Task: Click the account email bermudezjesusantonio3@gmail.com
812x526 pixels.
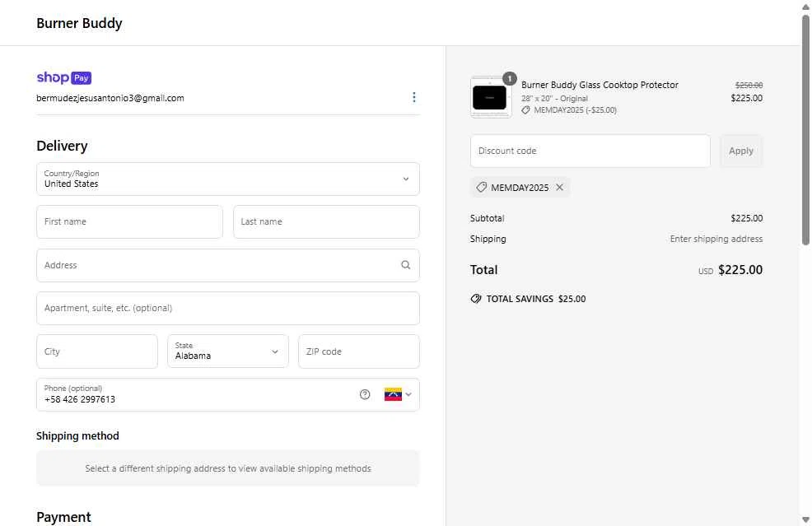Action: pyautogui.click(x=110, y=98)
